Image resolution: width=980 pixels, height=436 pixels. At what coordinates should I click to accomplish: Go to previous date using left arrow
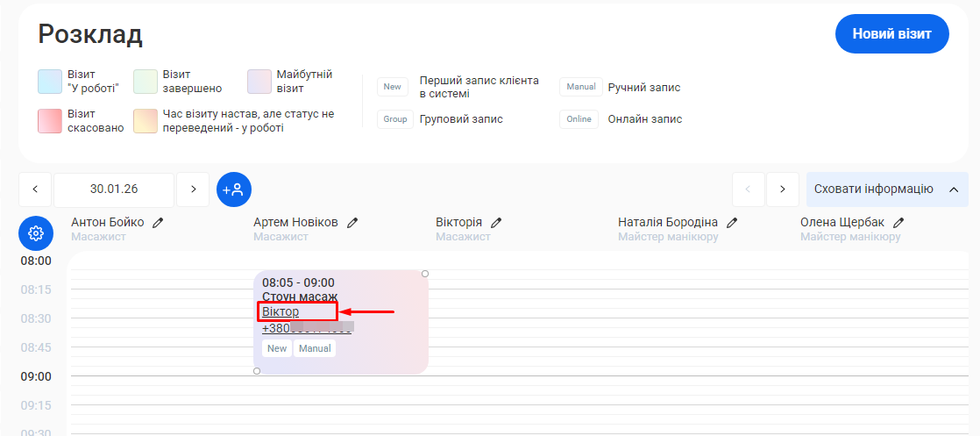tap(35, 189)
